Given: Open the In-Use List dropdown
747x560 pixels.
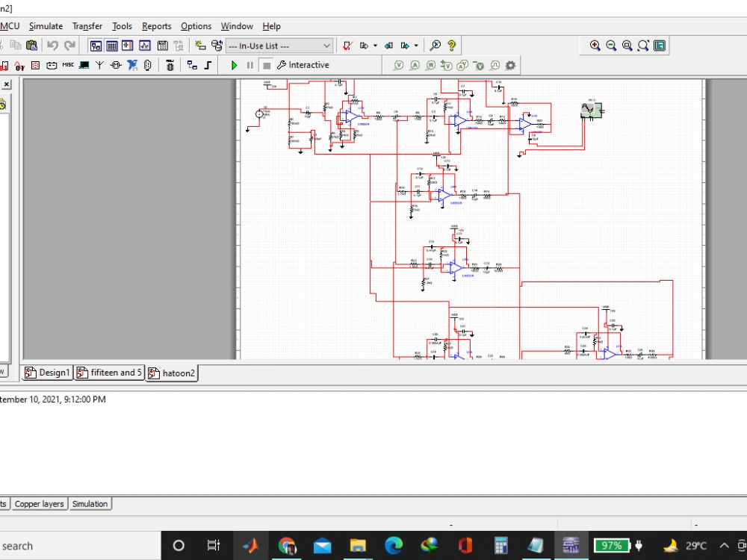Looking at the screenshot, I should pyautogui.click(x=326, y=46).
